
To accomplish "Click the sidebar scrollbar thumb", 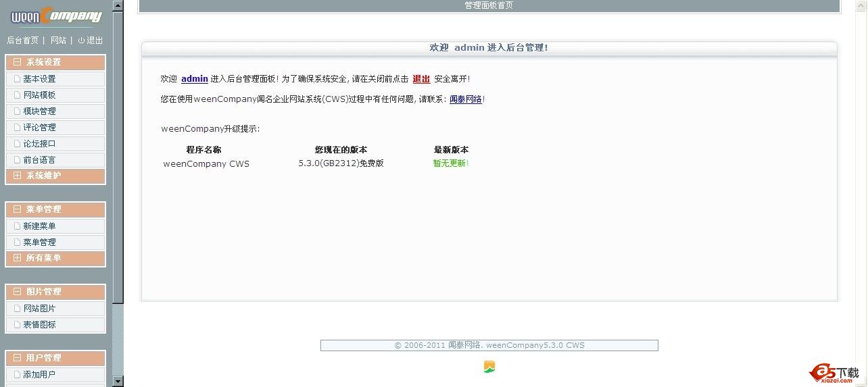I will pos(118,157).
